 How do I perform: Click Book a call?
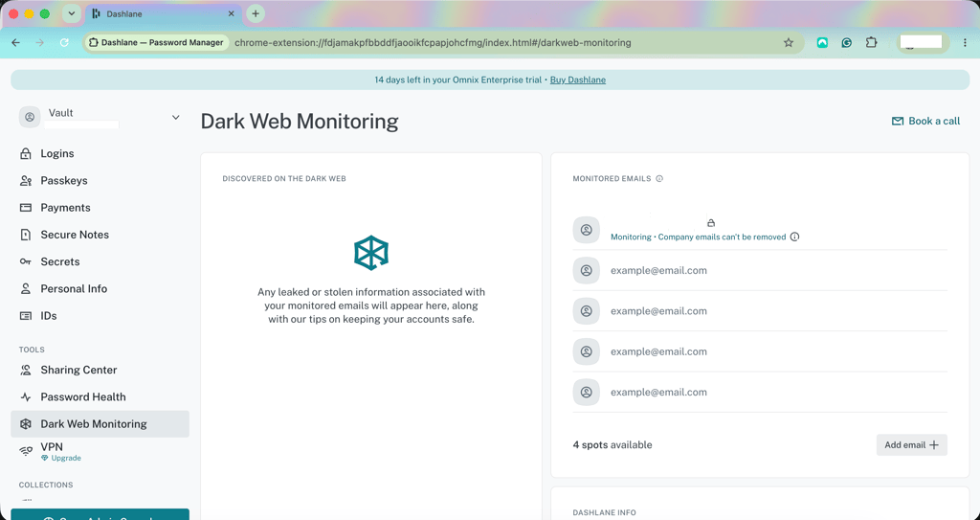[x=925, y=121]
